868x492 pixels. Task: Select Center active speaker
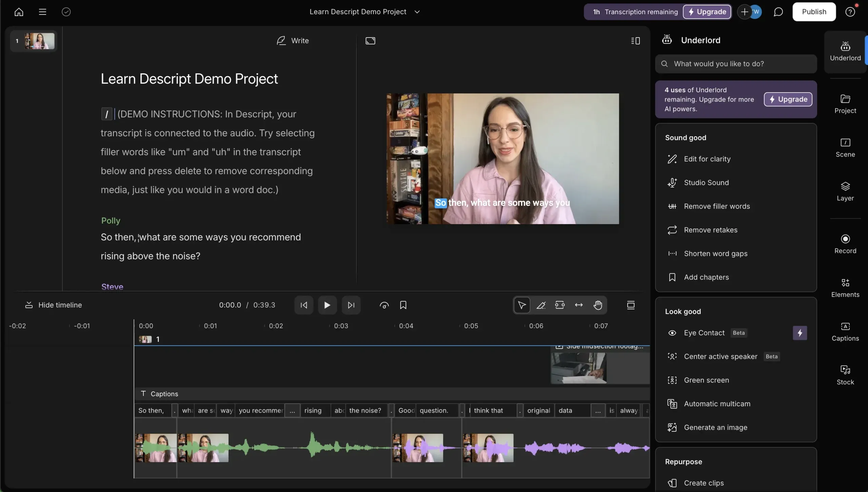(736, 357)
